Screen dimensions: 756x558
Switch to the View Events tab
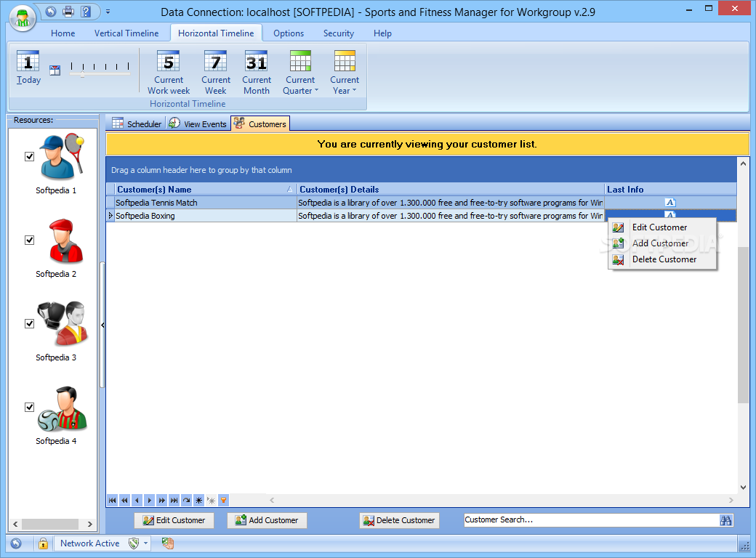point(198,124)
